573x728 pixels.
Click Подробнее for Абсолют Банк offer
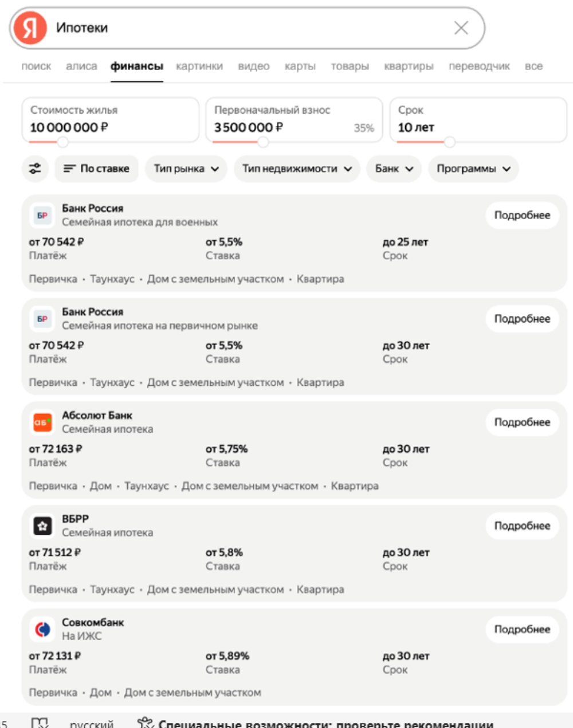[x=522, y=422]
